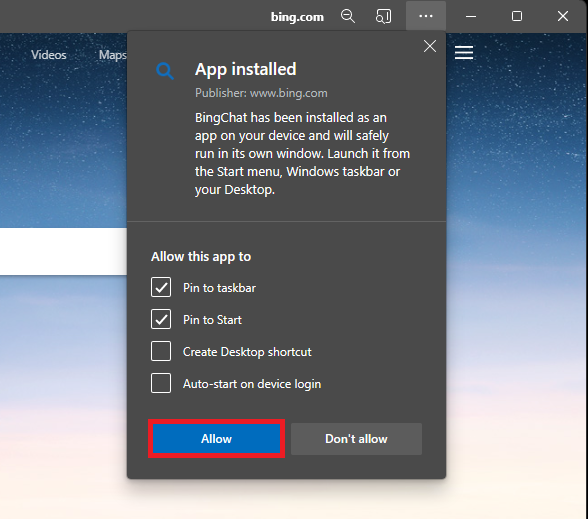Uncheck the Pin to taskbar checkbox

(x=161, y=287)
